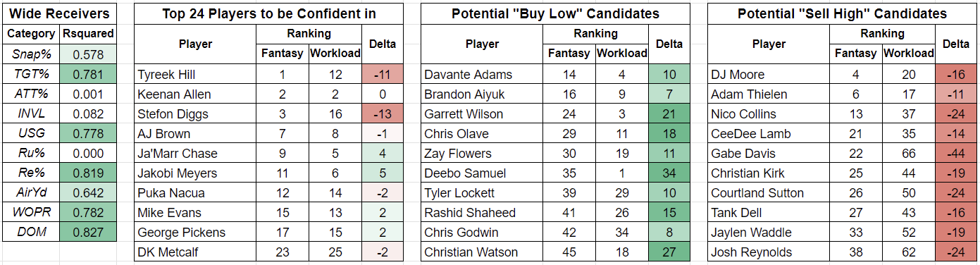Select the Keenan Allen player cell

pos(195,94)
